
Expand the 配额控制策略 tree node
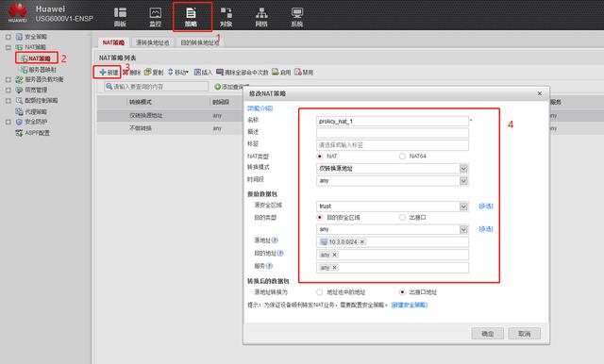pos(8,100)
